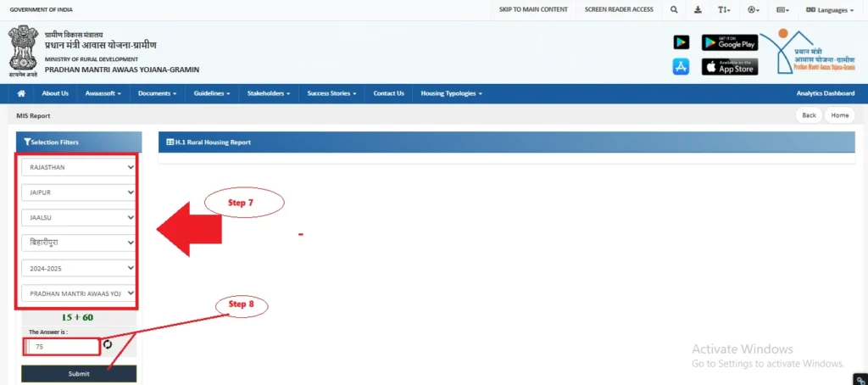Open the Languages dropdown
The width and height of the screenshot is (868, 385).
(x=829, y=9)
